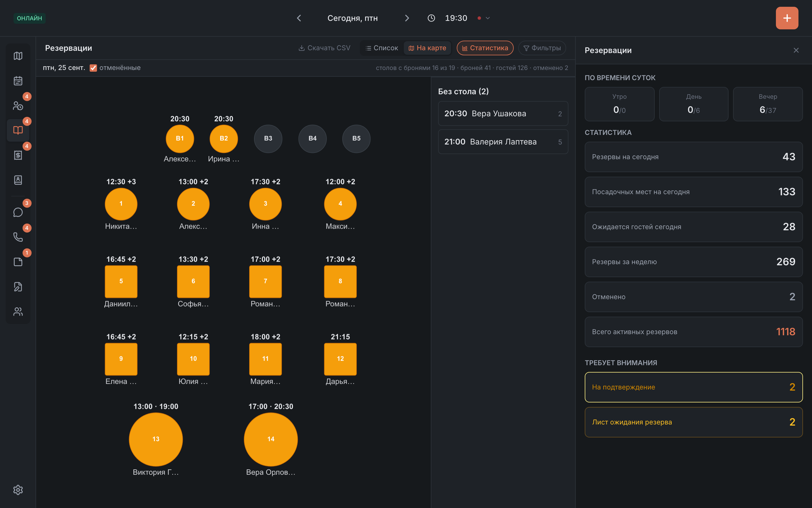This screenshot has height=508, width=812.
Task: Expand the time dropdown chevron
Action: (488, 18)
